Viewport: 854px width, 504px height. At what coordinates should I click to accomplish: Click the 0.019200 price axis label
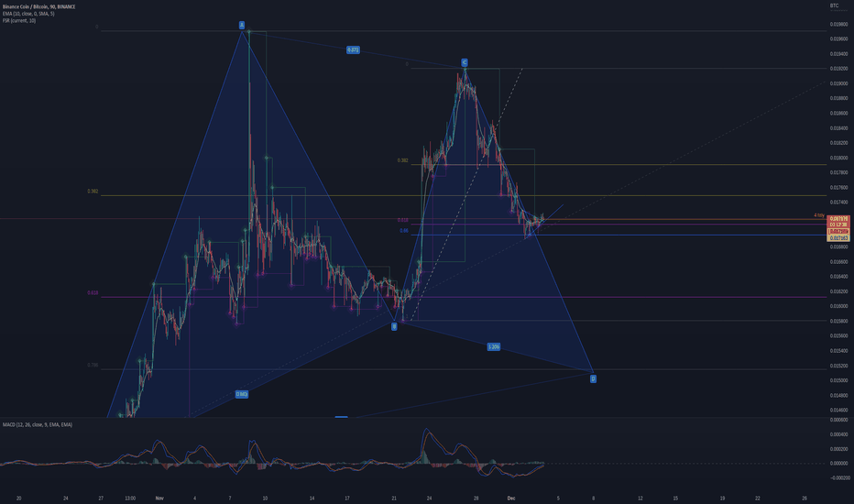[838, 69]
